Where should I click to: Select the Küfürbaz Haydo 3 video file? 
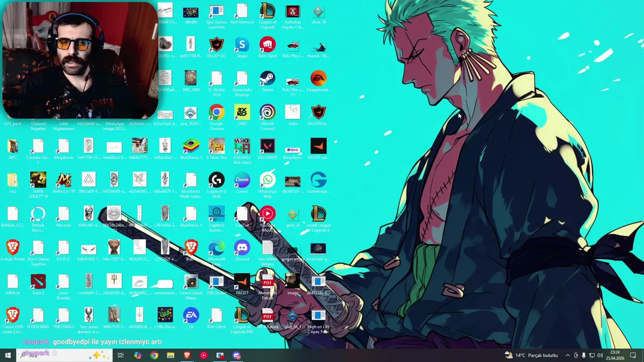[292, 17]
